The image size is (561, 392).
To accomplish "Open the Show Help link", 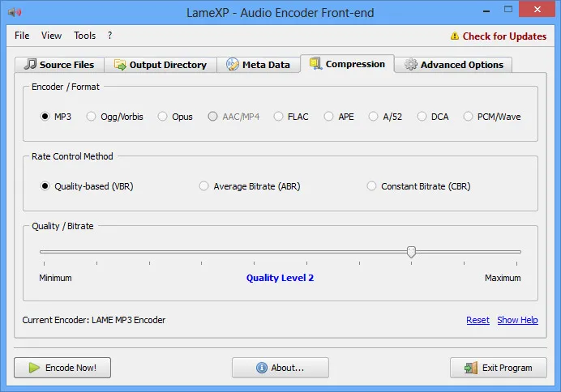I will 517,320.
